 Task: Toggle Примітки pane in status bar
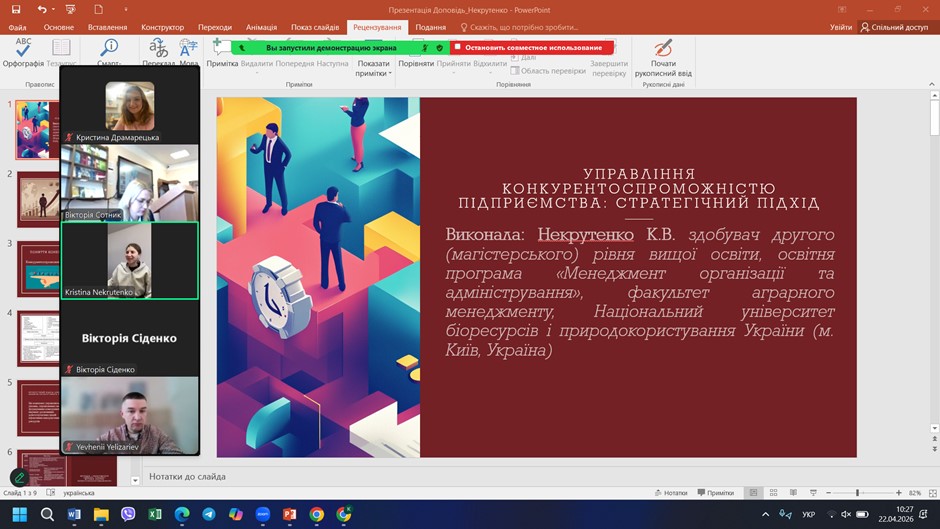click(x=716, y=492)
